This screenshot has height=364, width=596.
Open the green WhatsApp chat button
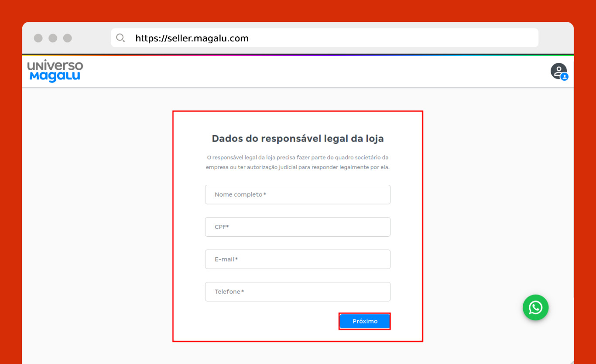535,307
